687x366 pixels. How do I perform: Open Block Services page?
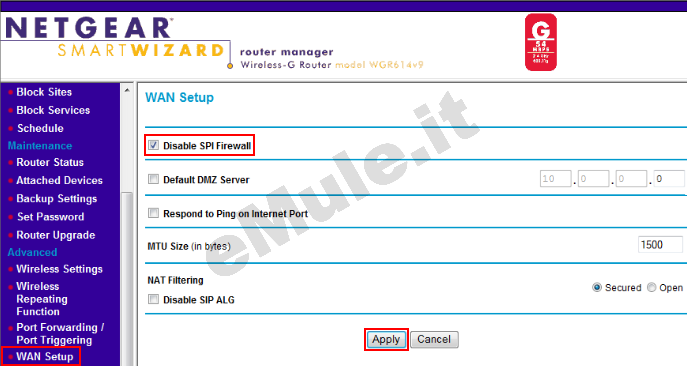click(53, 110)
